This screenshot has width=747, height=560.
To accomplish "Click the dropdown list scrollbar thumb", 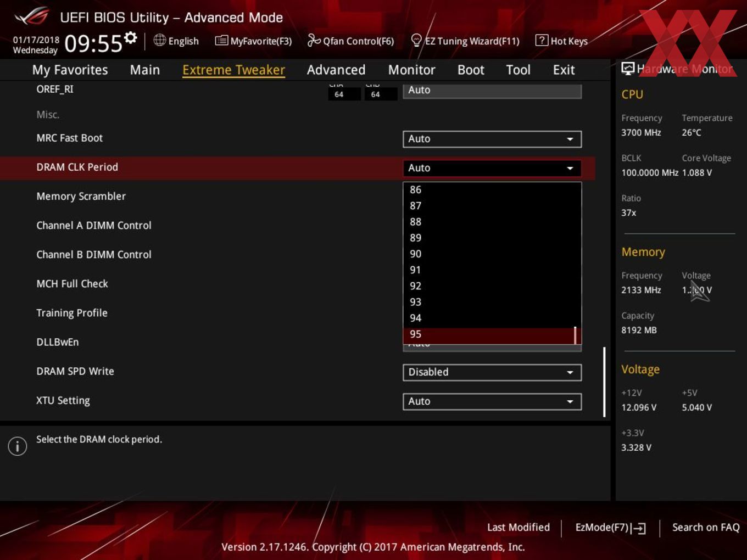I will tap(575, 335).
